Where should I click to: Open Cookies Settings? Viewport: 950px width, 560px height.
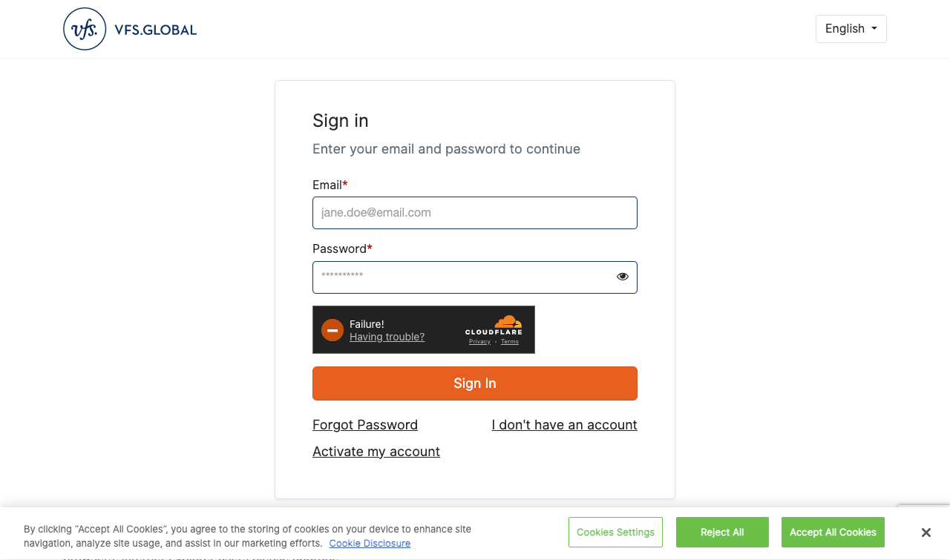pos(615,533)
